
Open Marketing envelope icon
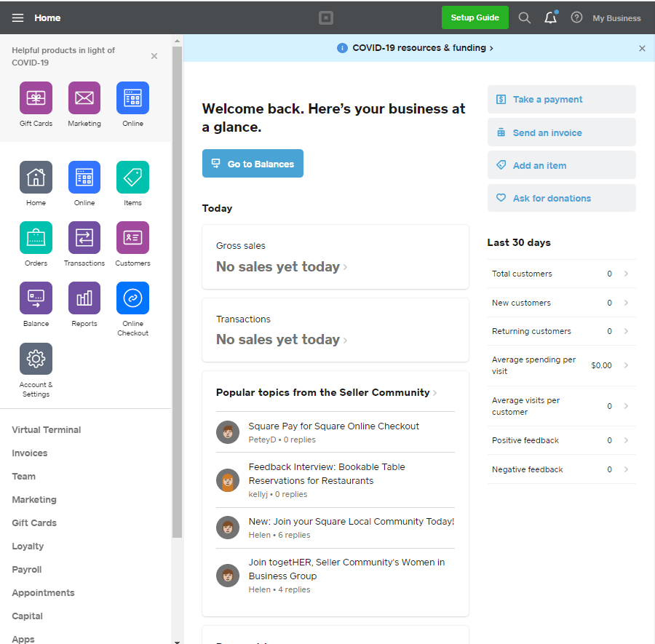[x=84, y=98]
